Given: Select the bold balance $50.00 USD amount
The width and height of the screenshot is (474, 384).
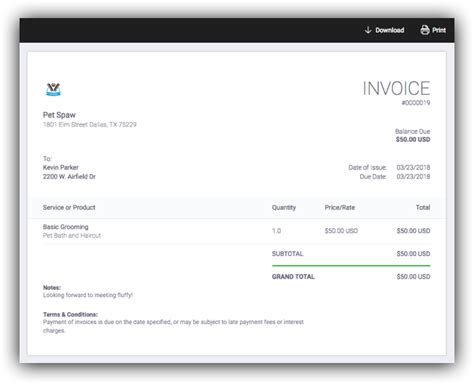Looking at the screenshot, I should click(x=413, y=139).
